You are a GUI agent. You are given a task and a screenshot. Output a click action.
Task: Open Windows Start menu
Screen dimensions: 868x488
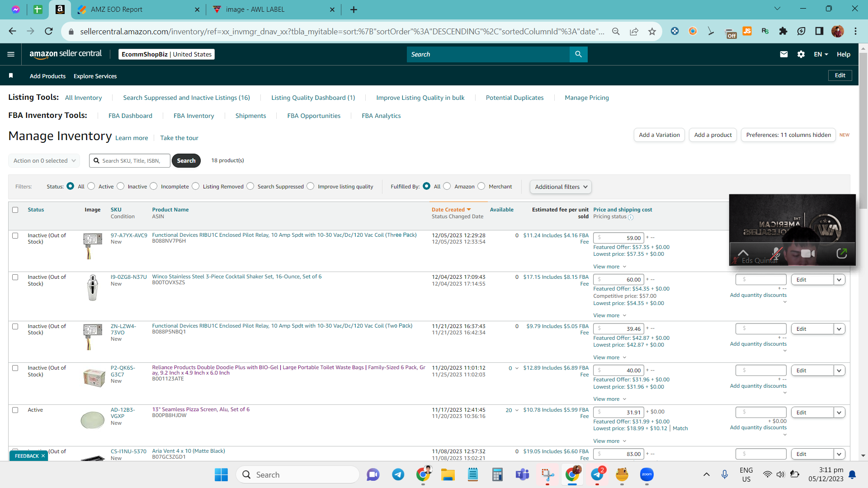point(221,474)
